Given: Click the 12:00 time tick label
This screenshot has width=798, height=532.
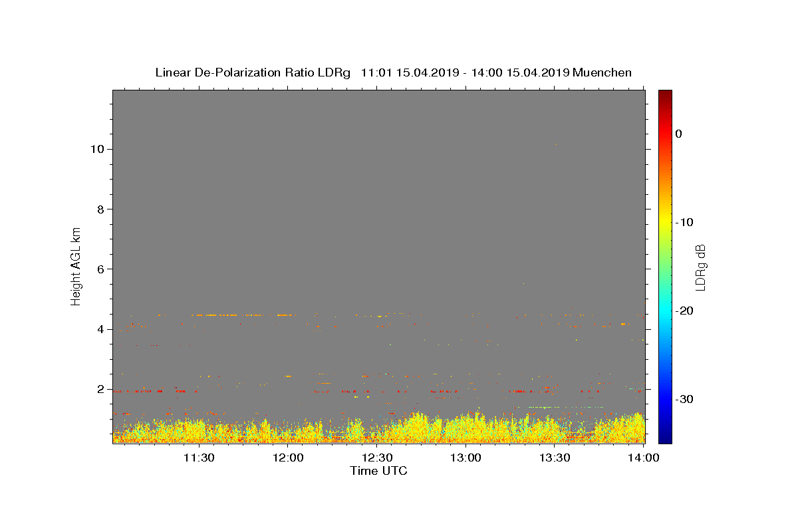Looking at the screenshot, I should tap(288, 458).
